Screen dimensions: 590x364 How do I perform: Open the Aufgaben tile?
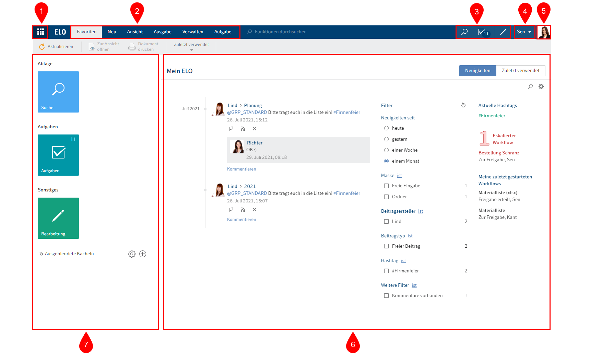(x=58, y=155)
